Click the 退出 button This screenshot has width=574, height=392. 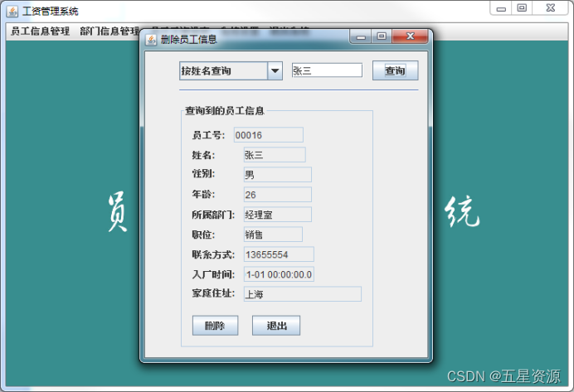click(x=276, y=326)
